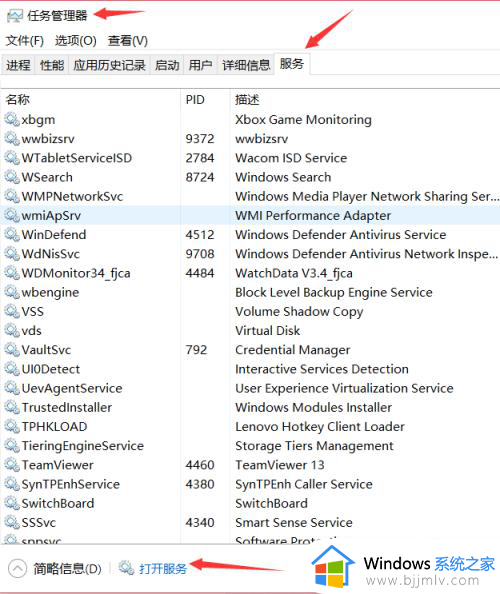Sort services by the 名称 column header
The image size is (500, 594).
91,100
